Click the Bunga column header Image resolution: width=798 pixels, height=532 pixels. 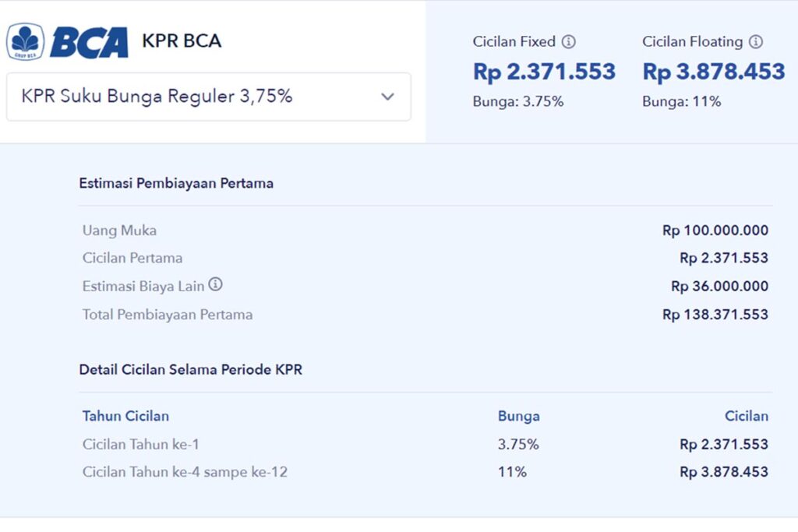[x=519, y=416]
